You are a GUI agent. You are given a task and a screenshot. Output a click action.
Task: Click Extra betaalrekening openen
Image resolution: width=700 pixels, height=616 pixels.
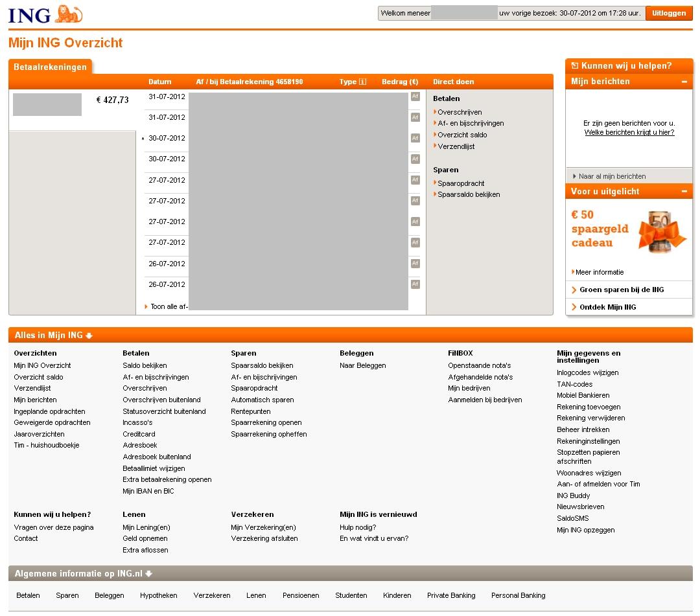click(167, 479)
